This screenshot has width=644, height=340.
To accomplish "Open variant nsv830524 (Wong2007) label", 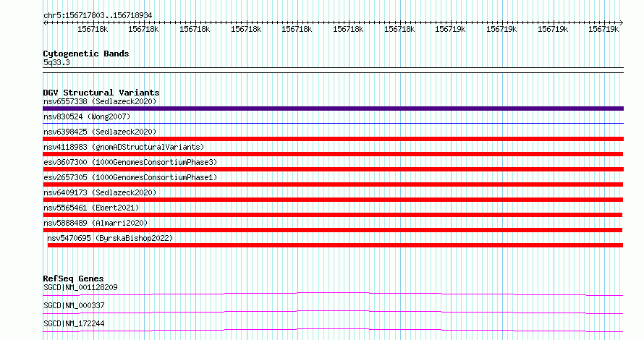I will pyautogui.click(x=87, y=116).
